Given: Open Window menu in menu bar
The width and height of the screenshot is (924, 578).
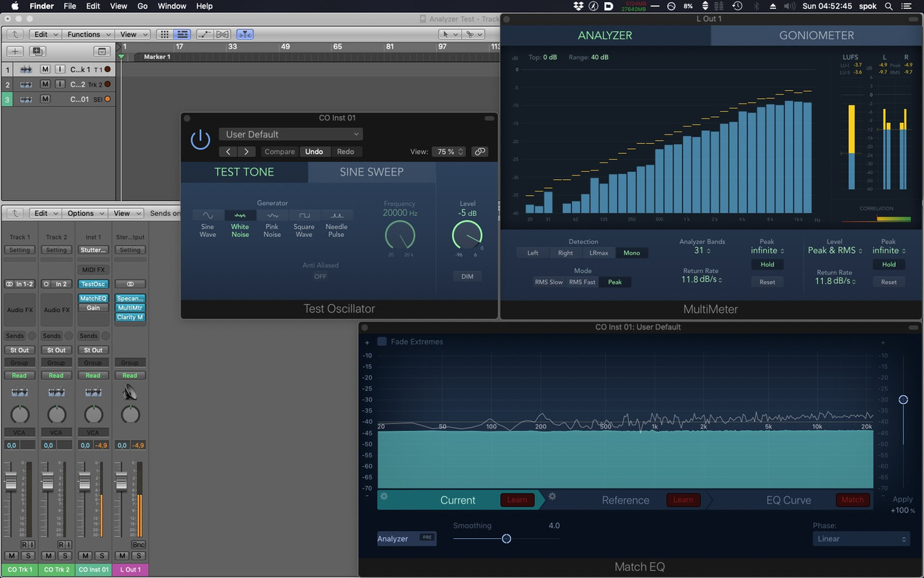Looking at the screenshot, I should pyautogui.click(x=172, y=6).
